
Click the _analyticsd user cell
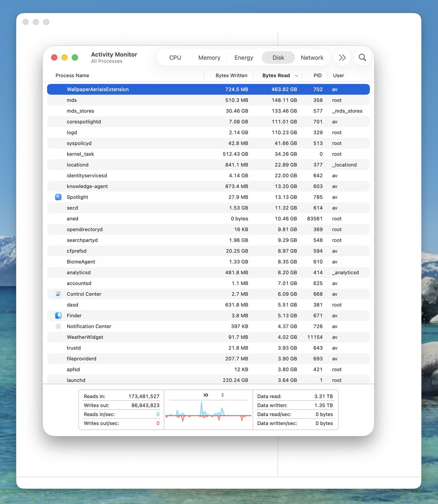pyautogui.click(x=346, y=273)
